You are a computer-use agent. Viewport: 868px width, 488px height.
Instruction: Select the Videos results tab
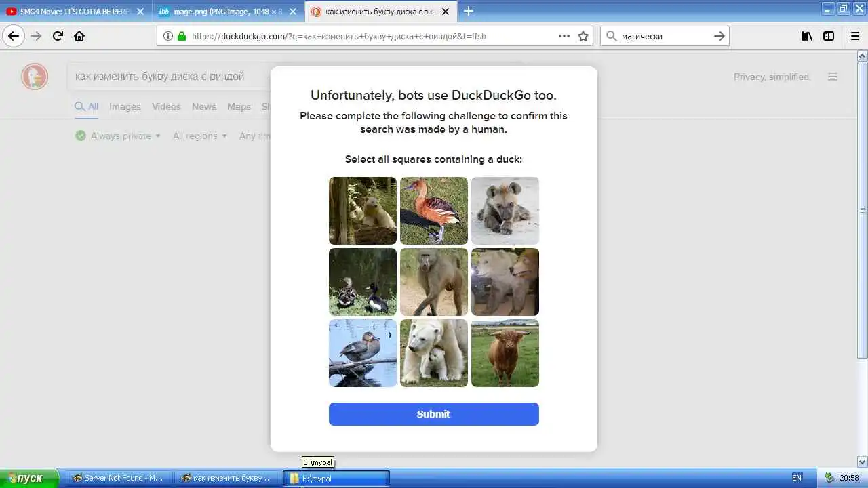[x=166, y=106]
